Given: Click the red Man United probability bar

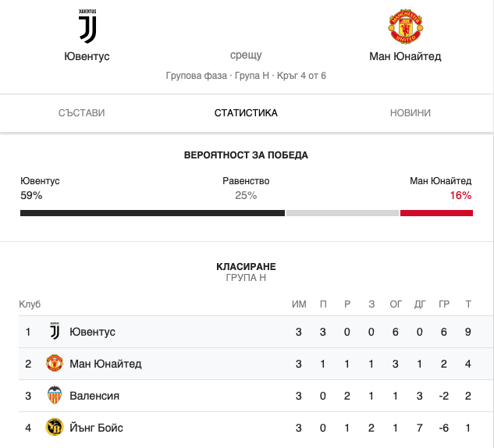Looking at the screenshot, I should coord(436,213).
